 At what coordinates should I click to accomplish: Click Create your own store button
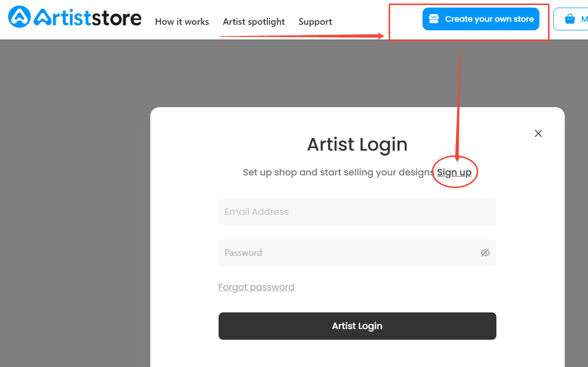click(x=481, y=19)
